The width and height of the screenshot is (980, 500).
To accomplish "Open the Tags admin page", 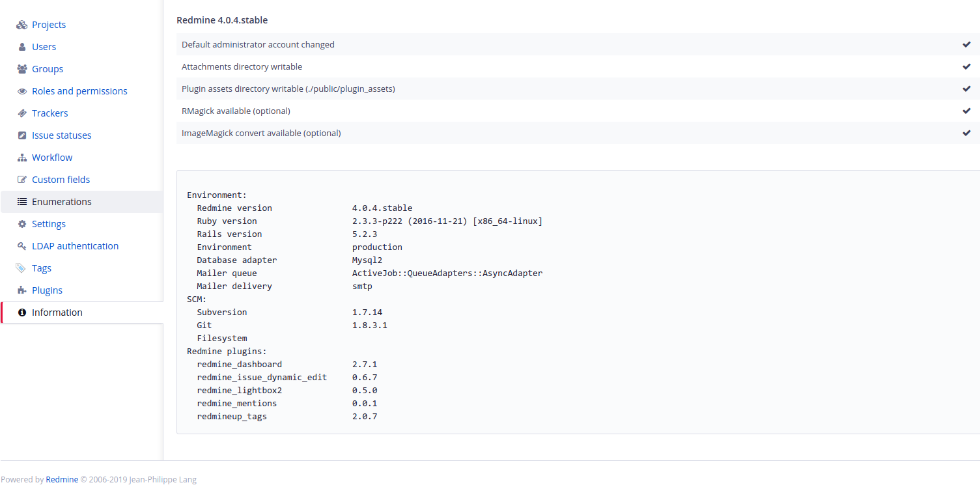I will click(42, 268).
